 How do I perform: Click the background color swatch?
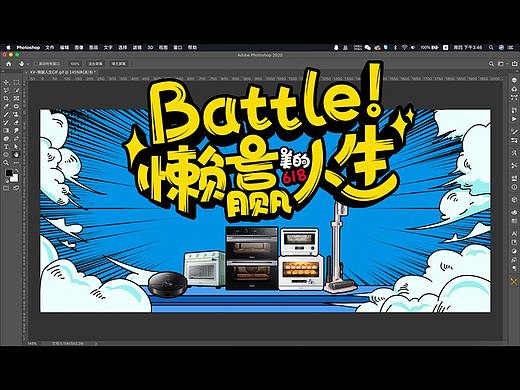14,178
